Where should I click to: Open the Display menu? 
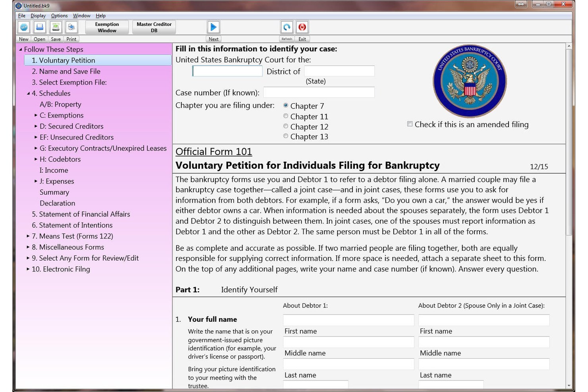click(x=38, y=15)
